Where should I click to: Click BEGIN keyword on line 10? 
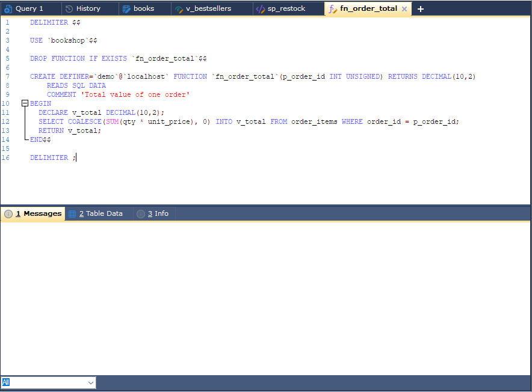pyautogui.click(x=40, y=103)
